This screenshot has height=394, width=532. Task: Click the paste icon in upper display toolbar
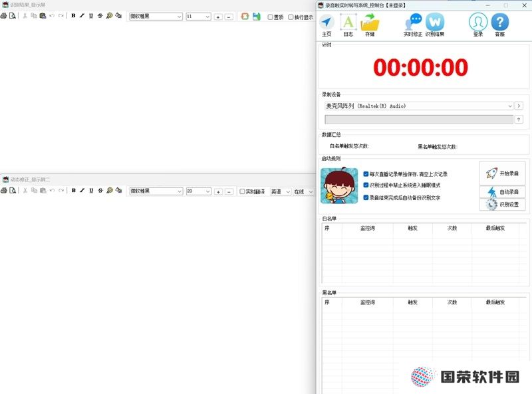click(43, 16)
